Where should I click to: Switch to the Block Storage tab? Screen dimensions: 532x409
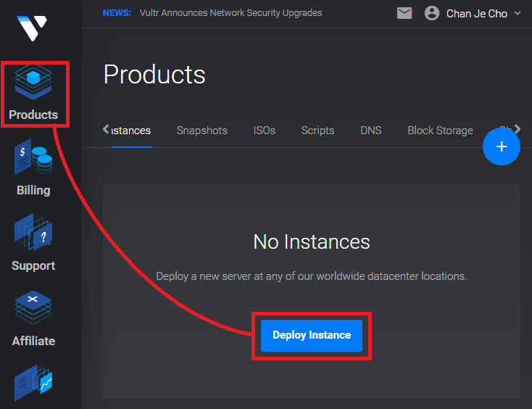[440, 131]
